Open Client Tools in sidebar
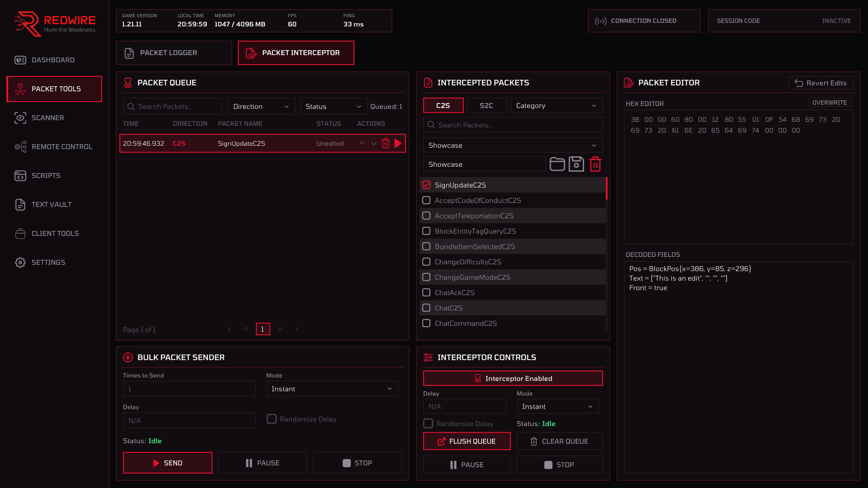Image resolution: width=868 pixels, height=488 pixels. click(x=54, y=233)
